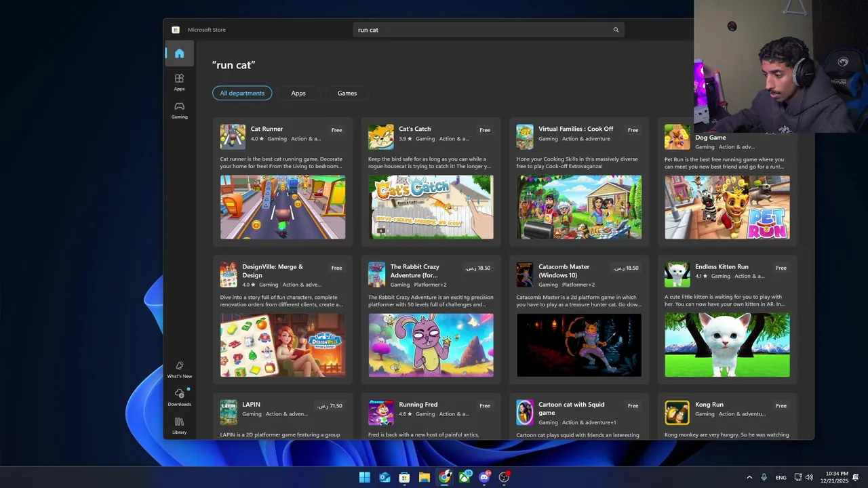This screenshot has height=488, width=868.
Task: Click the Microsoft Store title-bar logo
Action: (176, 30)
